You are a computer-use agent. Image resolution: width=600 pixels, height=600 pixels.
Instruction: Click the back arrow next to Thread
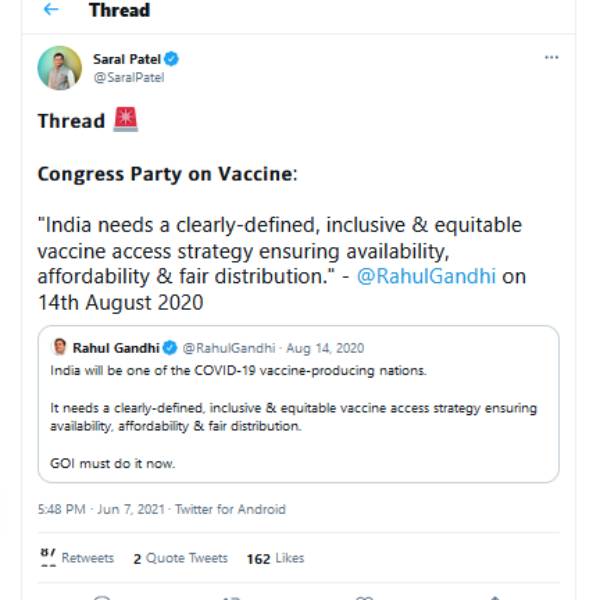coord(50,10)
